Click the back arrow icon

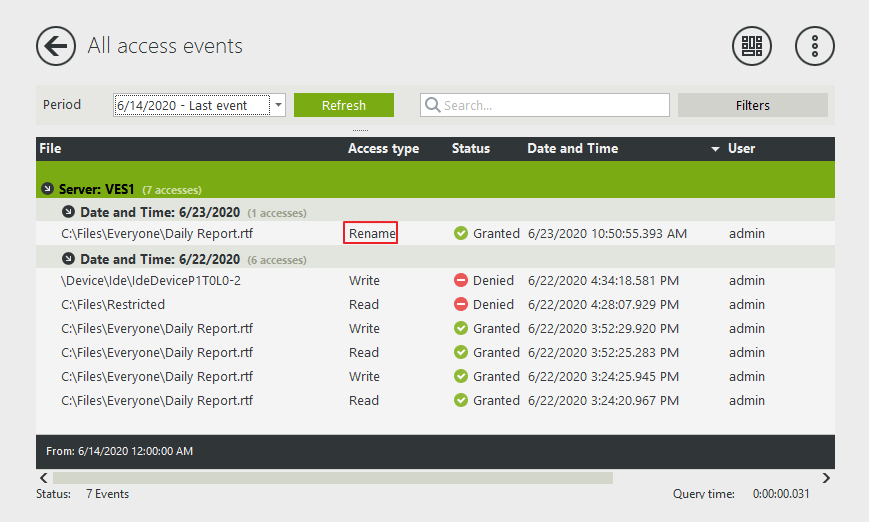(56, 46)
